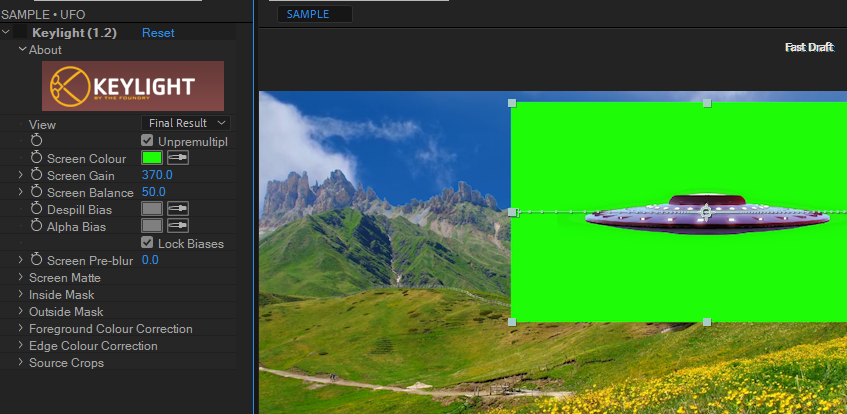
Task: Click Screen Gain value 370.0
Action: click(x=157, y=175)
